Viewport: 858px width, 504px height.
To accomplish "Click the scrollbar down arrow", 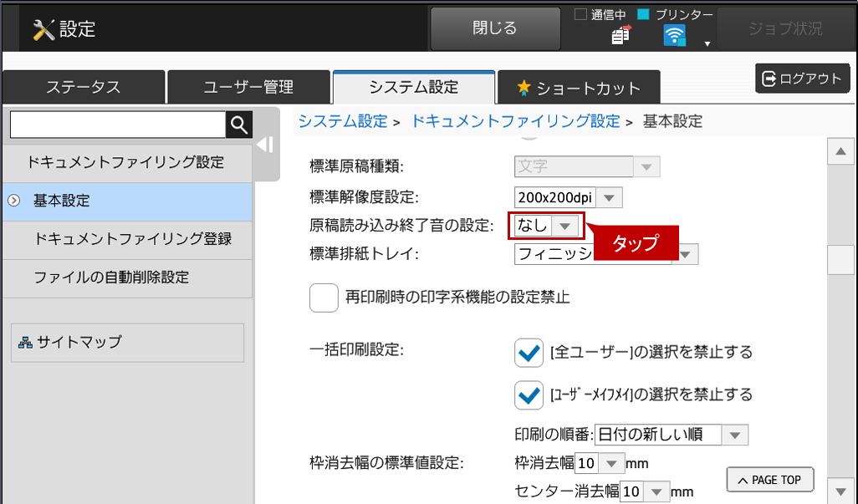I will (840, 491).
